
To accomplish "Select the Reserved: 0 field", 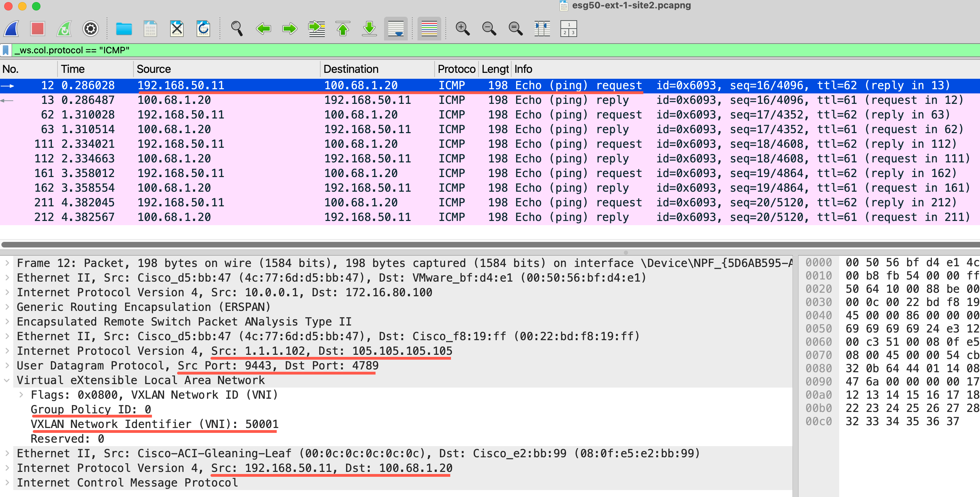I will point(67,439).
